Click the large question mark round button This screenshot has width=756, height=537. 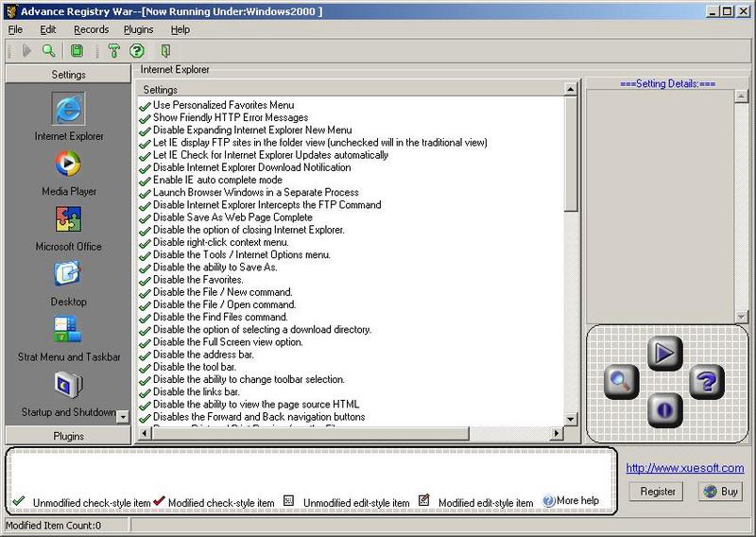point(707,382)
